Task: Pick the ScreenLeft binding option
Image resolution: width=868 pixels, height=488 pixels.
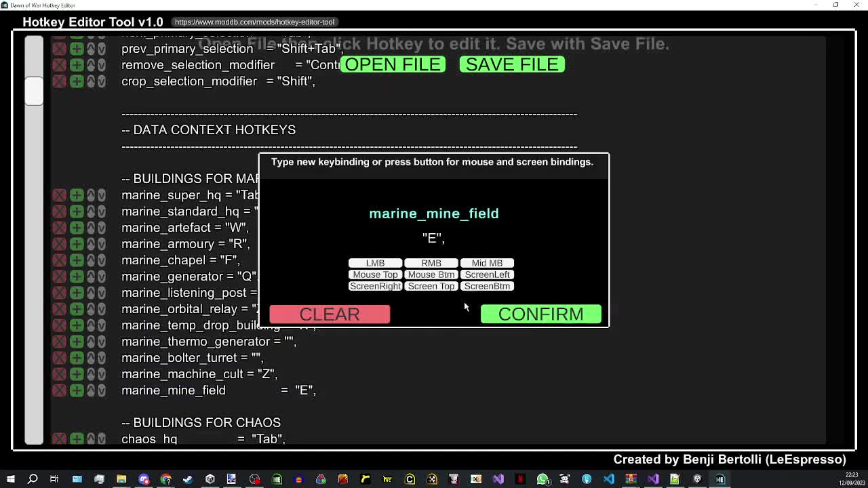Action: point(487,274)
